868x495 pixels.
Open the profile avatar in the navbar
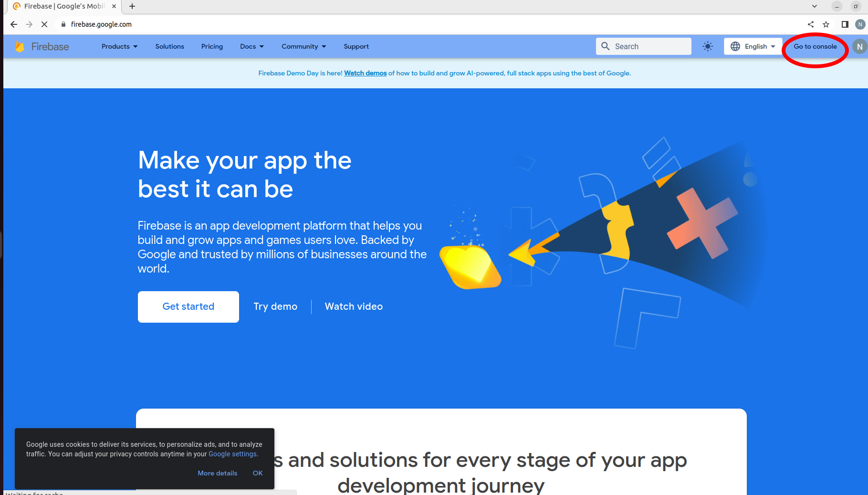860,46
